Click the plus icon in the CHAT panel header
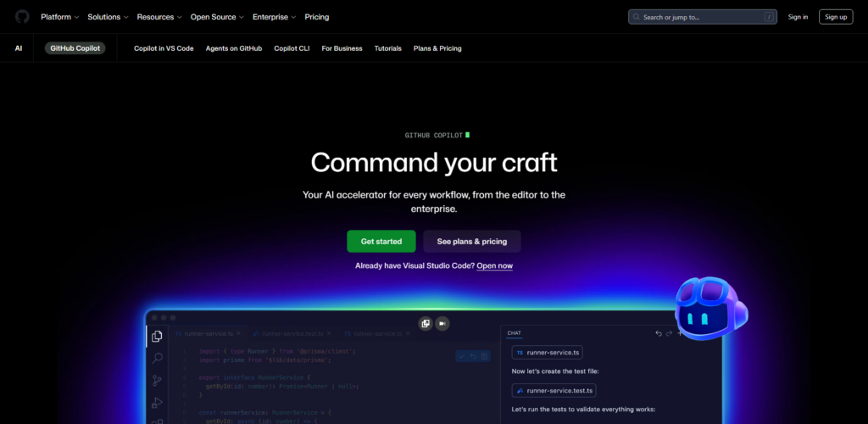This screenshot has width=868, height=424. (x=681, y=333)
